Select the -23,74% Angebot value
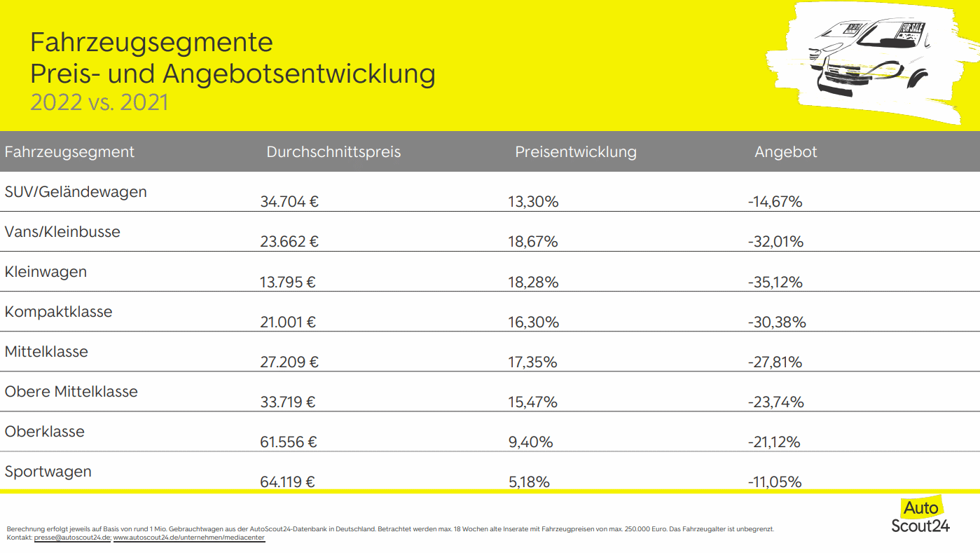Viewport: 980px width, 553px height. pyautogui.click(x=775, y=402)
